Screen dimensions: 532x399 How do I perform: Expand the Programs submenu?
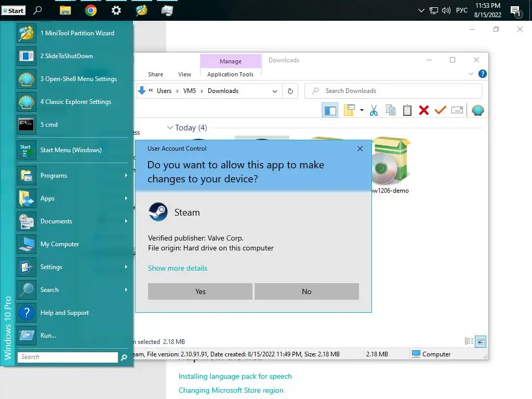click(x=73, y=176)
